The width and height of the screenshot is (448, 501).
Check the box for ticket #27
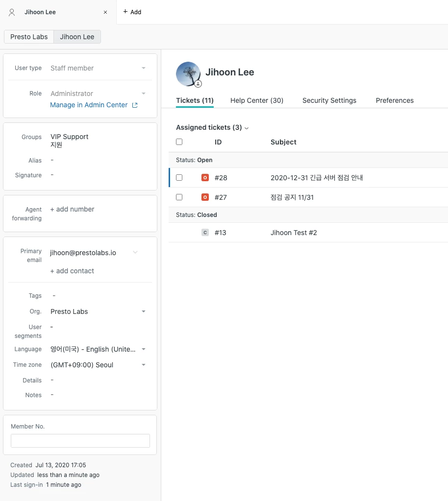(x=179, y=197)
